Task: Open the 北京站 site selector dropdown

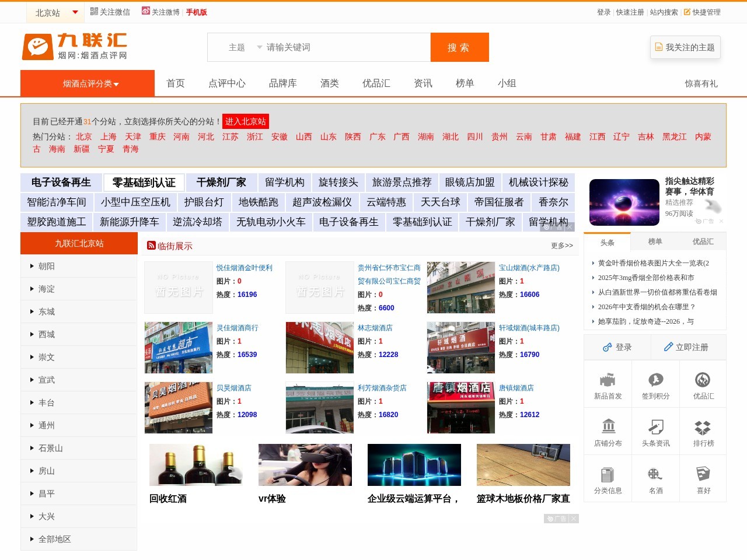Action: pos(55,10)
